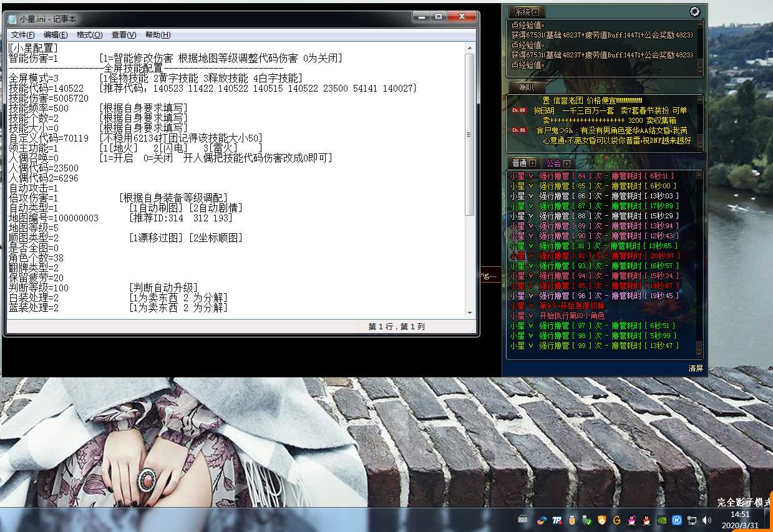Click the line 智能伤害=1
The image size is (773, 532).
[x=34, y=59]
